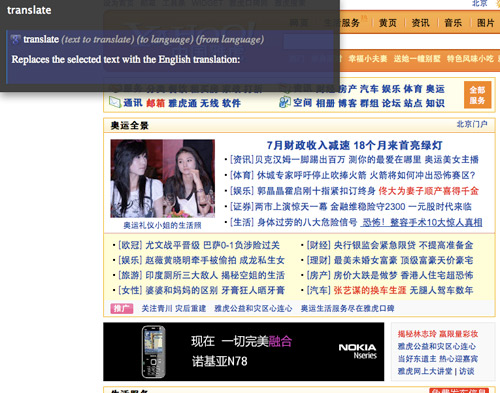Image resolution: width=500 pixels, height=393 pixels.
Task: Open the 群组 link
Action: (369, 103)
